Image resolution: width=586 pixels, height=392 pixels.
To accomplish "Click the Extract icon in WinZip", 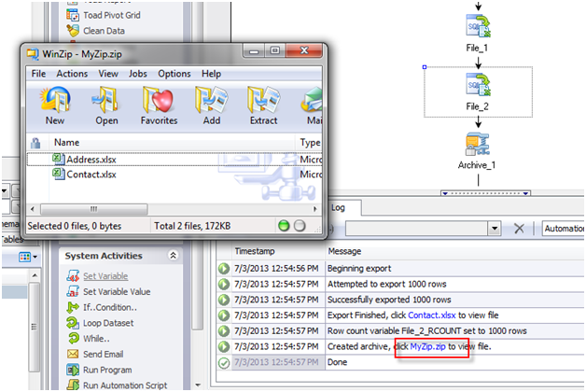I will point(263,99).
